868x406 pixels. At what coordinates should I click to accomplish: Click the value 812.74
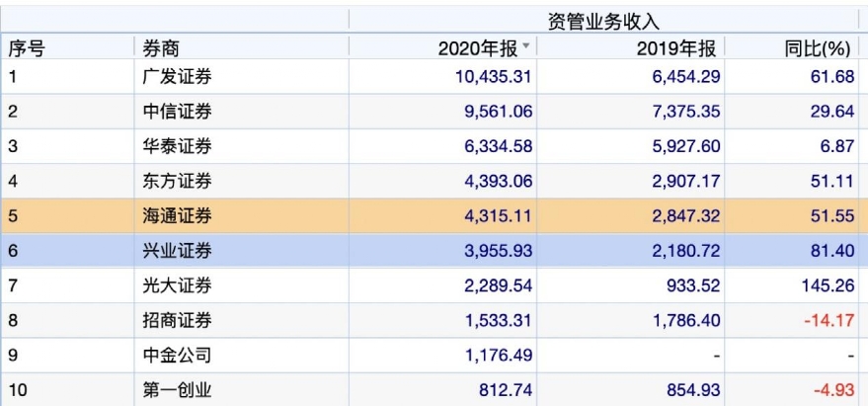point(506,390)
